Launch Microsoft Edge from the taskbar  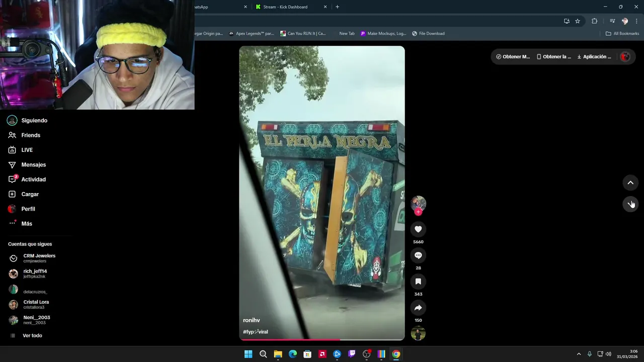(x=293, y=354)
